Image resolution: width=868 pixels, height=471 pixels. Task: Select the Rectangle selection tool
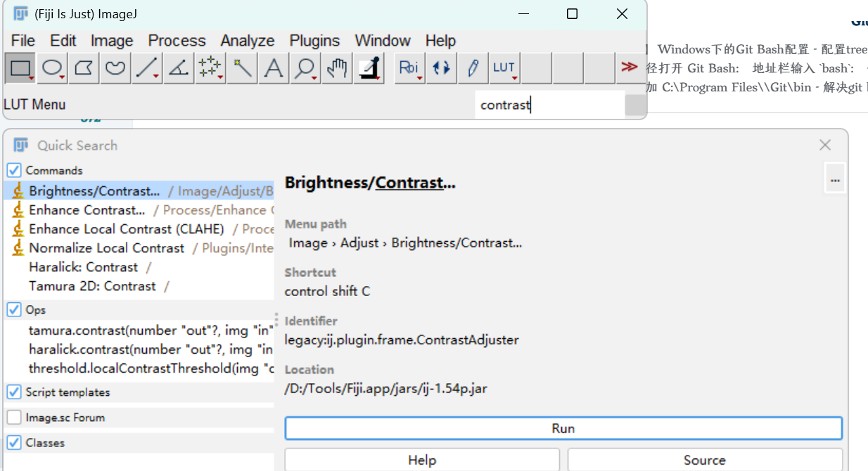point(20,67)
